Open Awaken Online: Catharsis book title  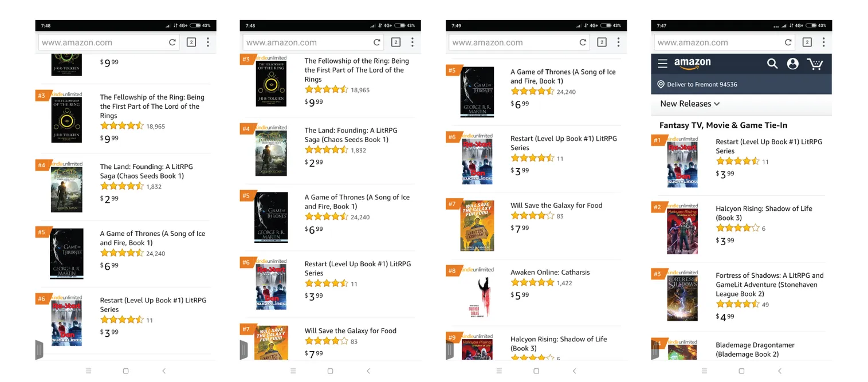[x=550, y=273]
